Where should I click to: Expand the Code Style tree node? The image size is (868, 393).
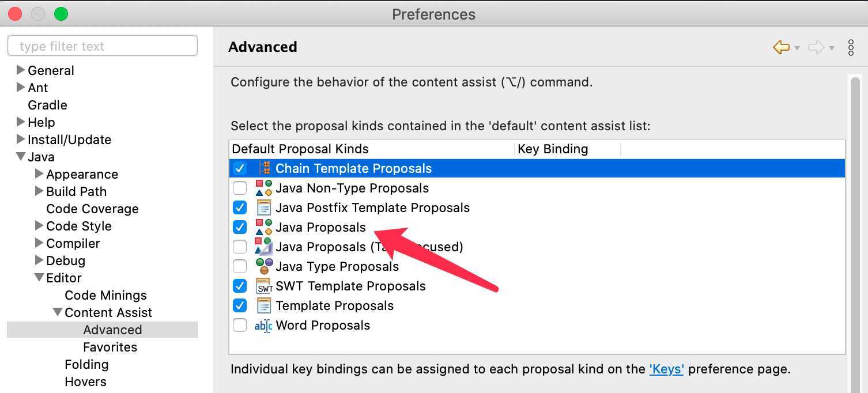click(x=39, y=226)
